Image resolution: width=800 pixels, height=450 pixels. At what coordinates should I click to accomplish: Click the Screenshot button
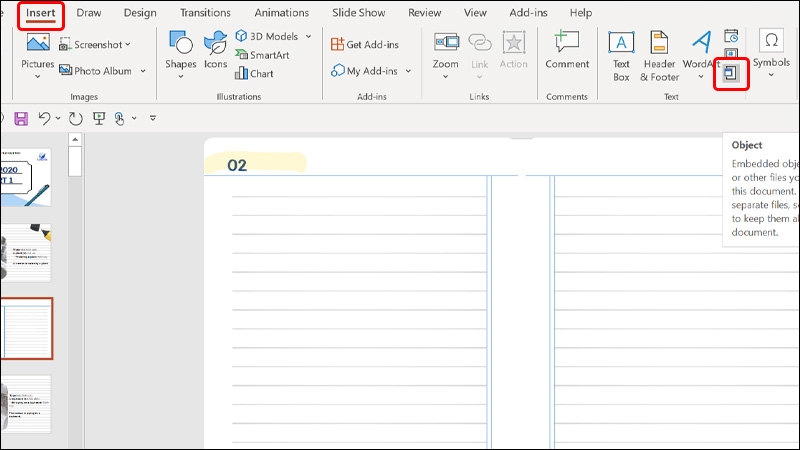click(95, 45)
